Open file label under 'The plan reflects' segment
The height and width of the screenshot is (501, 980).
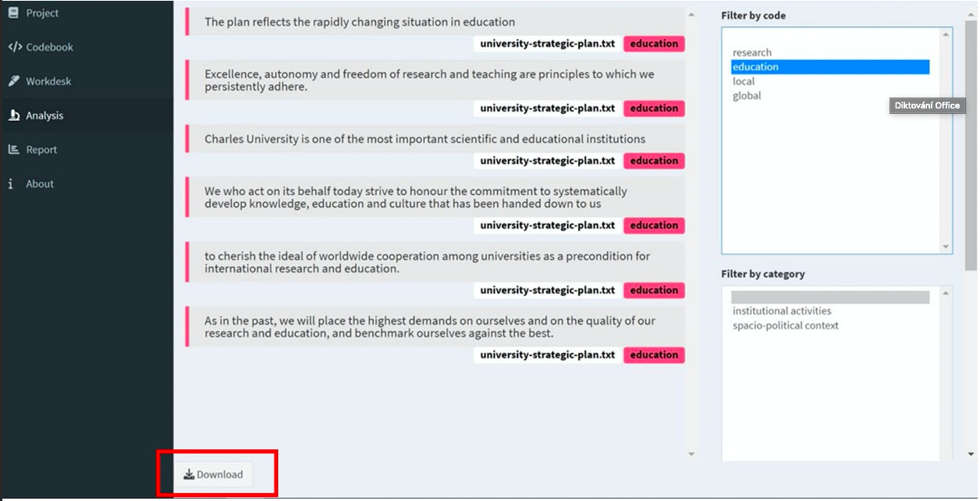click(x=548, y=44)
